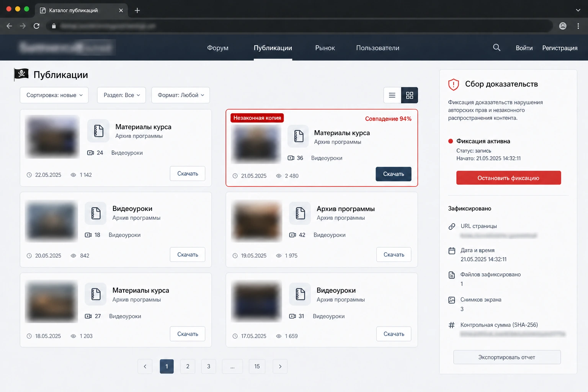588x392 pixels.
Task: Click the image icon beside Снимков экрана
Action: [452, 300]
